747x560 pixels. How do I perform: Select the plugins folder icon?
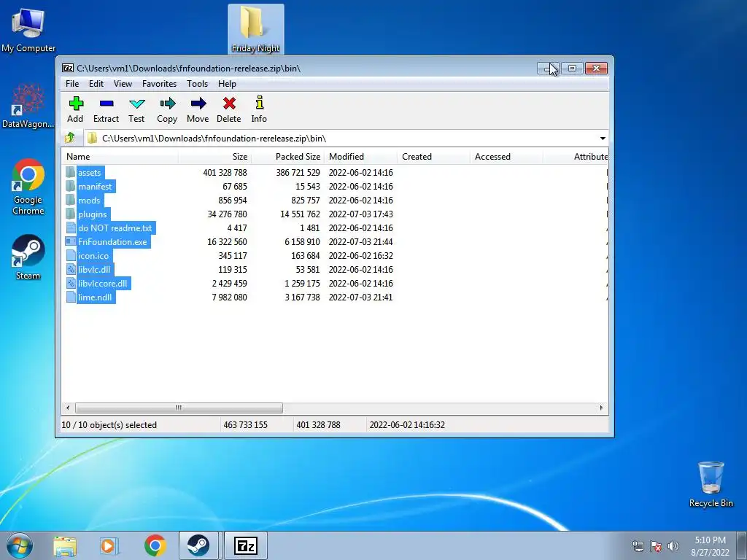(71, 214)
